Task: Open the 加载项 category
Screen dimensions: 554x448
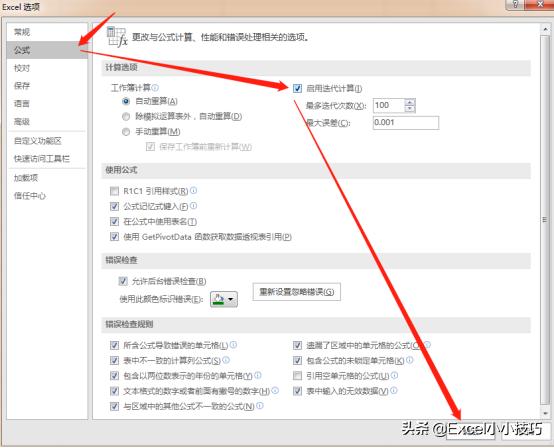Action: [47, 178]
